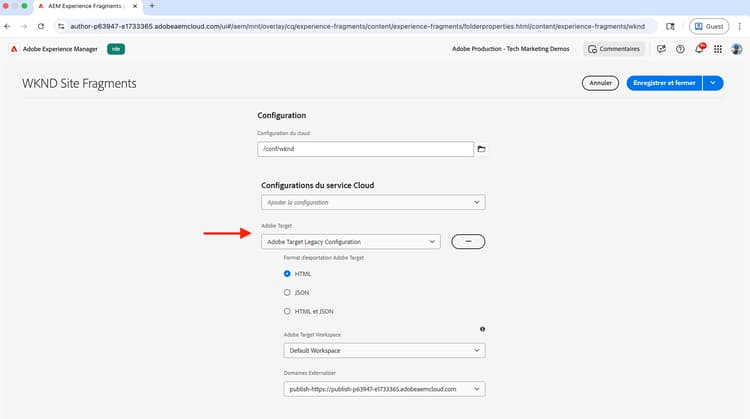Screen dimensions: 750x419
Task: Click the Adobe Target Workspace label
Action: pos(312,335)
